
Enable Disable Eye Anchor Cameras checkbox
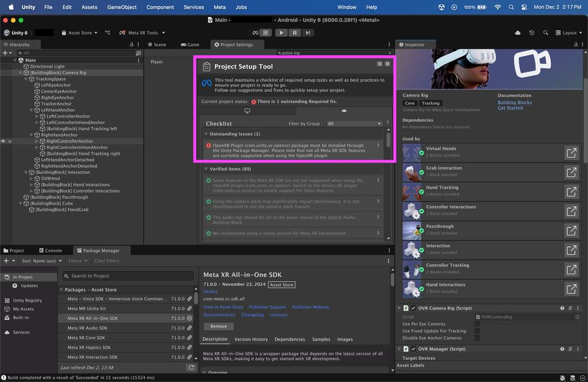point(477,338)
